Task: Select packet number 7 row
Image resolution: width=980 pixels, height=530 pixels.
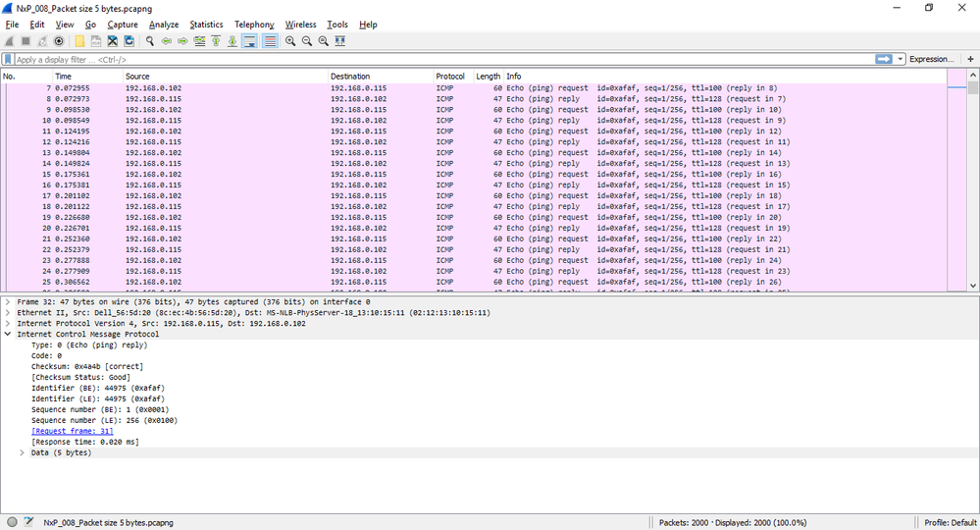Action: (475, 88)
